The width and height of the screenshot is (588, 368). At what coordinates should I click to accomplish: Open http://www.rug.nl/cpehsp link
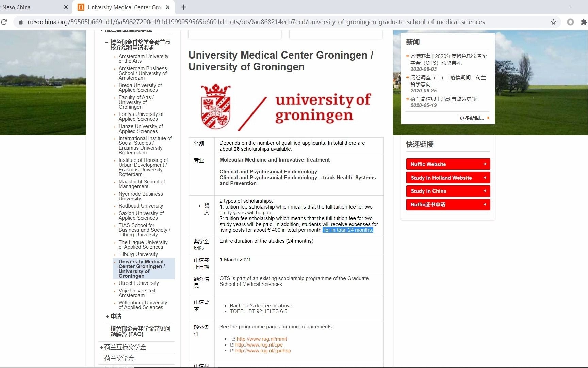pos(263,351)
